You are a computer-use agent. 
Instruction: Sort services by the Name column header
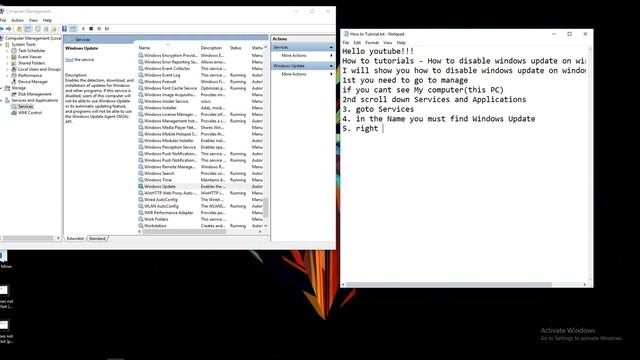pos(167,48)
